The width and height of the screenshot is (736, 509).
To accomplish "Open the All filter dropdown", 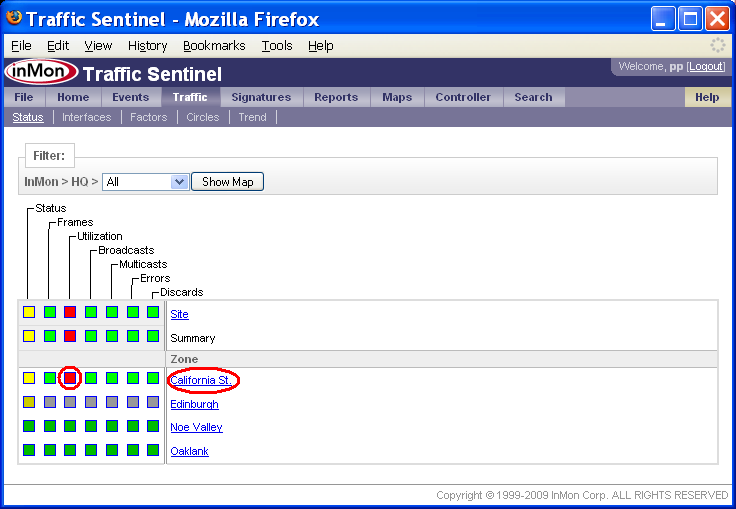I will pyautogui.click(x=146, y=182).
